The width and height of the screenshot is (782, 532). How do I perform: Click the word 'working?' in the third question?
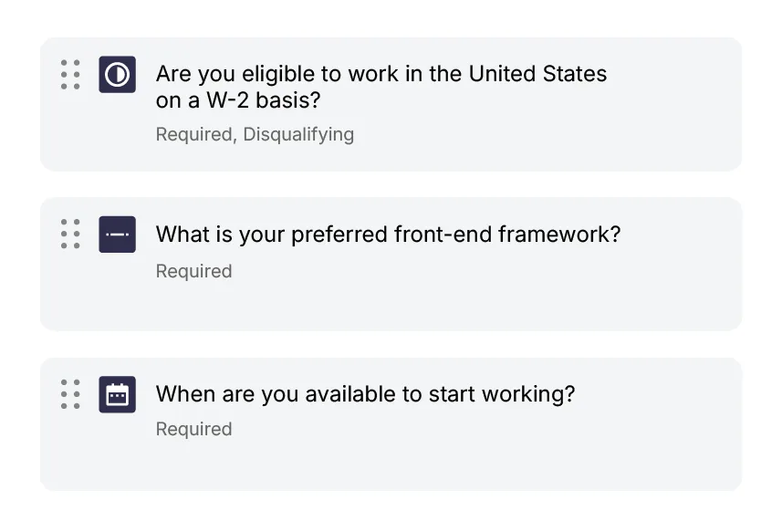coord(528,394)
